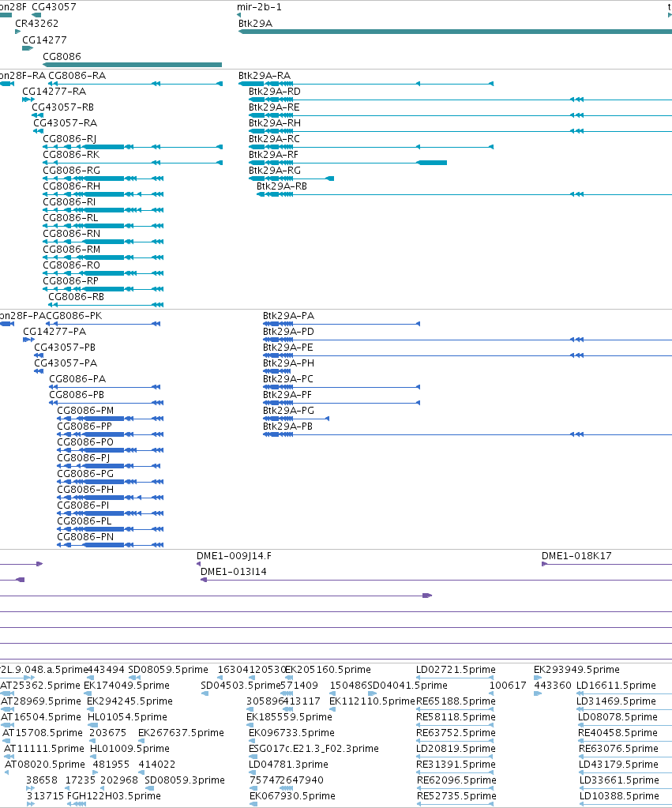This screenshot has height=808, width=672.
Task: Select EST EK174049.5prime
Action: coord(127,686)
